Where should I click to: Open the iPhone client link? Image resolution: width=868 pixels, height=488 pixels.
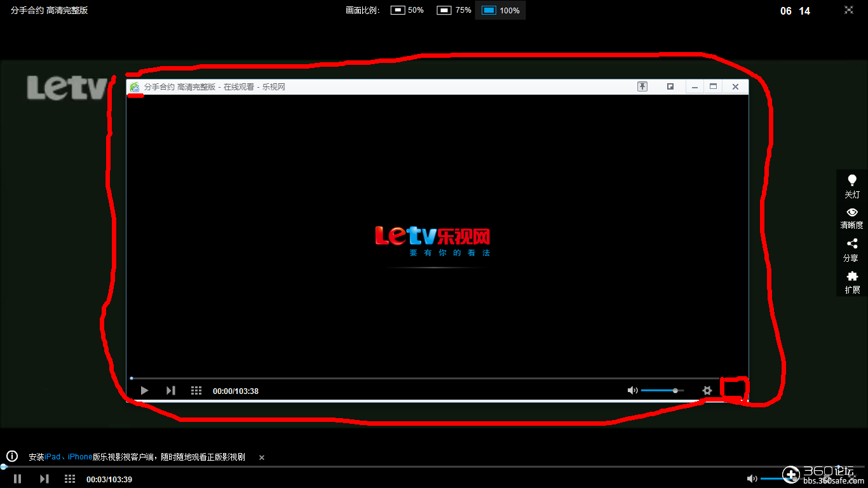click(x=80, y=457)
